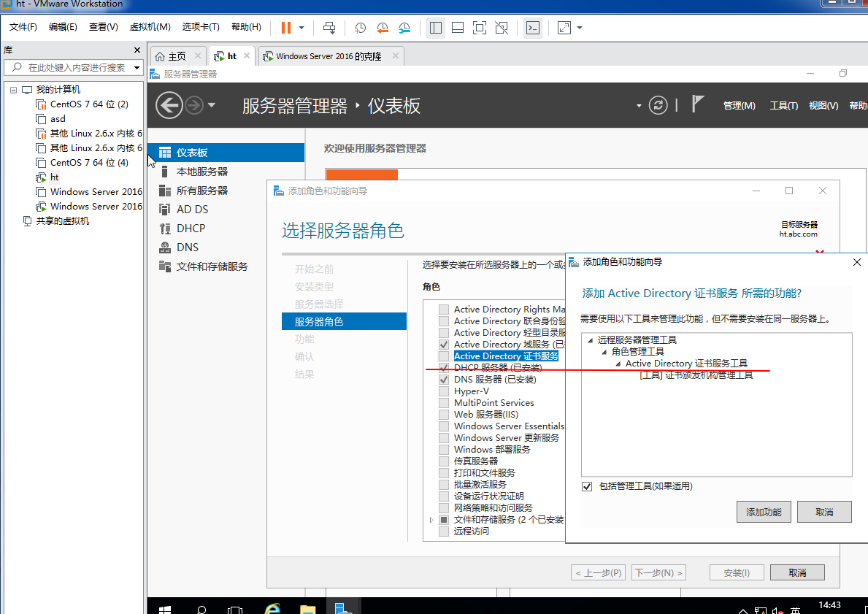Click the Server Manager refresh icon

tap(658, 105)
